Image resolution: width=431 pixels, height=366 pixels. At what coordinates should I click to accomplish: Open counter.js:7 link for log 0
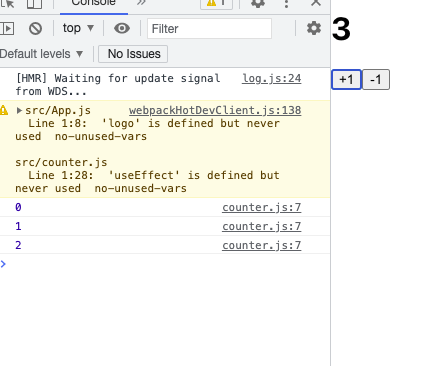tap(262, 207)
